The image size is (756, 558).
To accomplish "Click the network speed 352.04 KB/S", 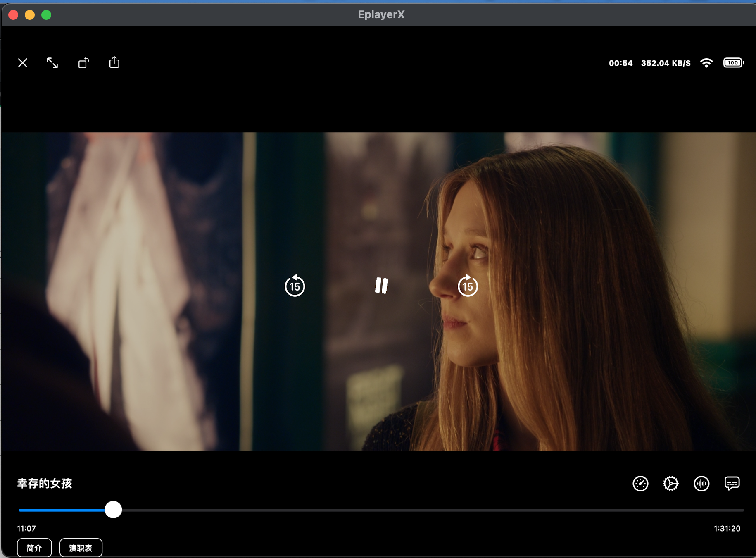I will (666, 63).
